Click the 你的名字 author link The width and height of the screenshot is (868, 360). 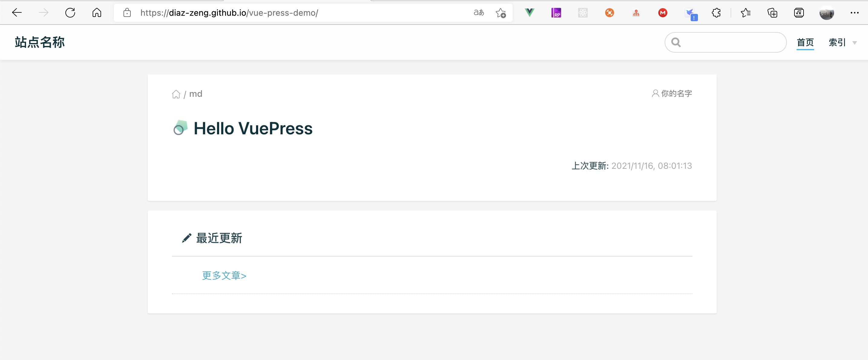tap(676, 93)
